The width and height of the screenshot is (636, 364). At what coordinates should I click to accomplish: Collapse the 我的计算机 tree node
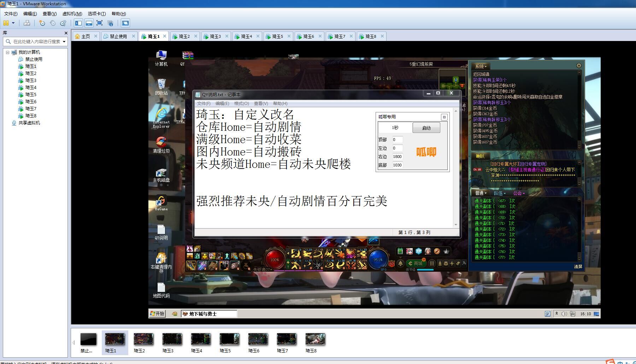click(7, 52)
